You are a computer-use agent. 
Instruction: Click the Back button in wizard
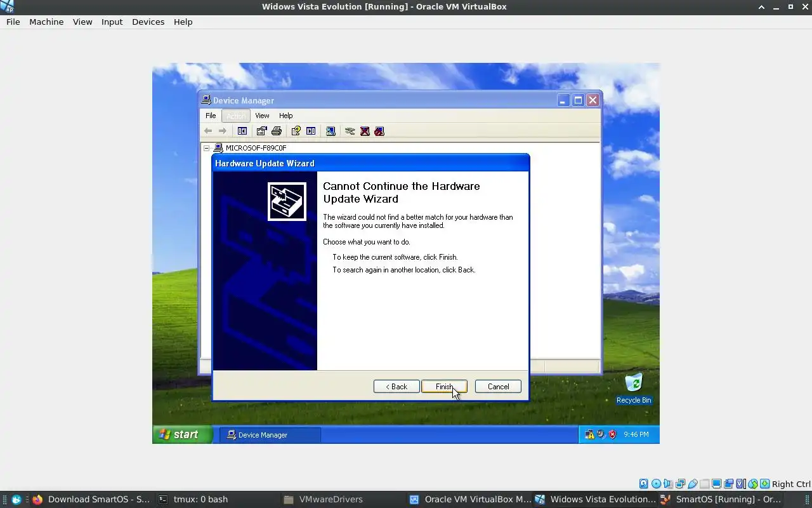pos(396,387)
